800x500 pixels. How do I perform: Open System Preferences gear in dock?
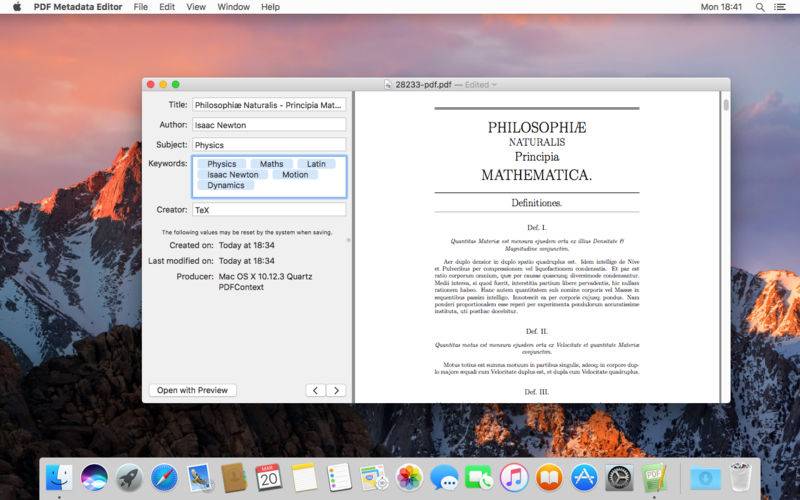[619, 478]
